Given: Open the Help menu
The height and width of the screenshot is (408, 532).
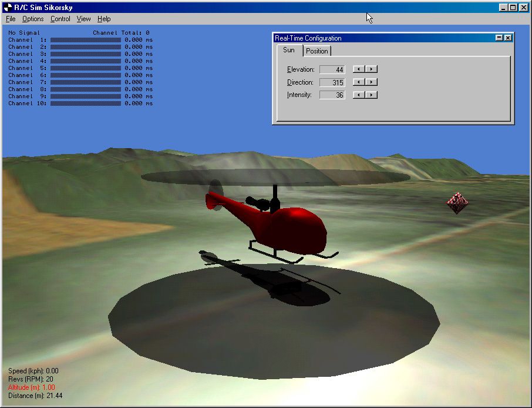Looking at the screenshot, I should pyautogui.click(x=103, y=18).
